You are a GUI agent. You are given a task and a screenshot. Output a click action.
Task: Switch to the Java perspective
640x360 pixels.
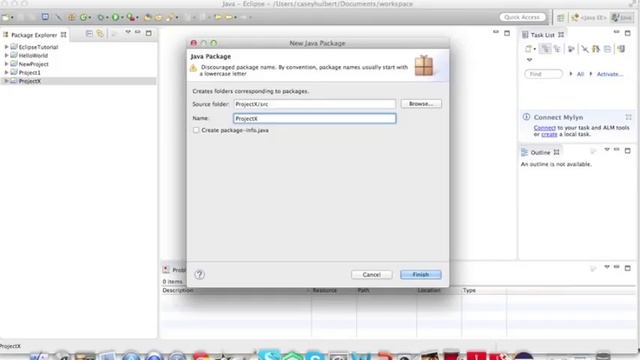coord(622,18)
